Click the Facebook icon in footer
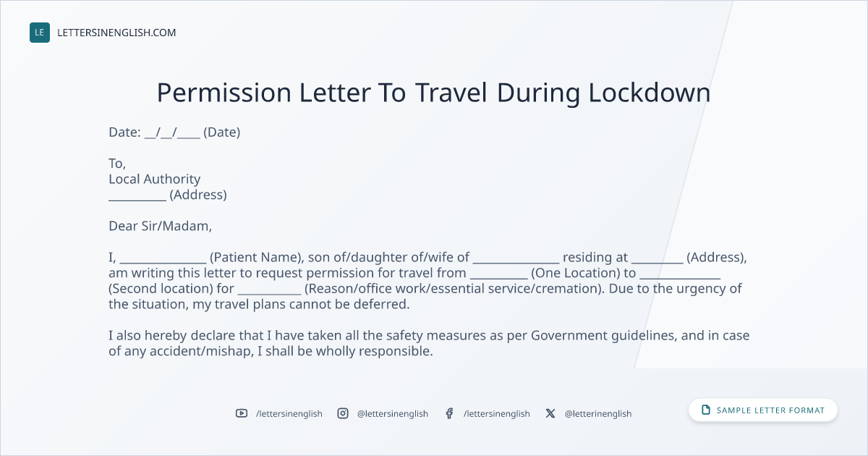Screen dimensions: 868x456 [449, 413]
